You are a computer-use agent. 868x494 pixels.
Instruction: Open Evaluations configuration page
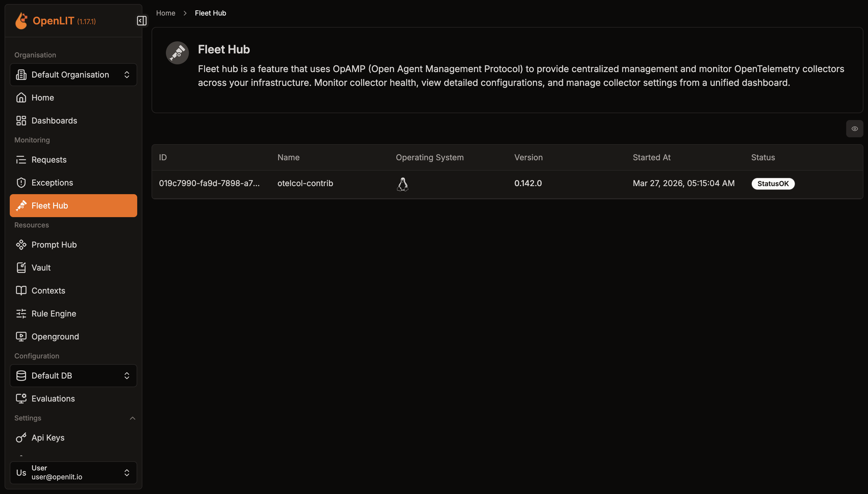73,399
